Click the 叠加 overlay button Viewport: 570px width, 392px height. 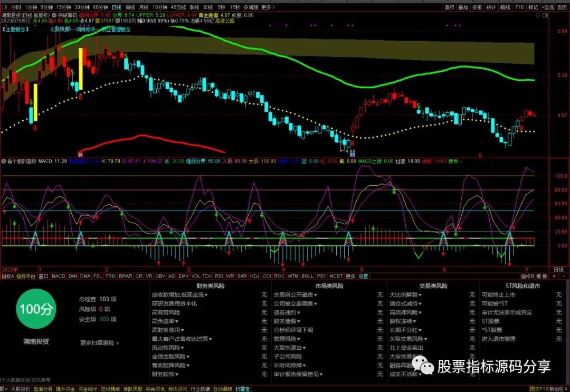pyautogui.click(x=463, y=7)
